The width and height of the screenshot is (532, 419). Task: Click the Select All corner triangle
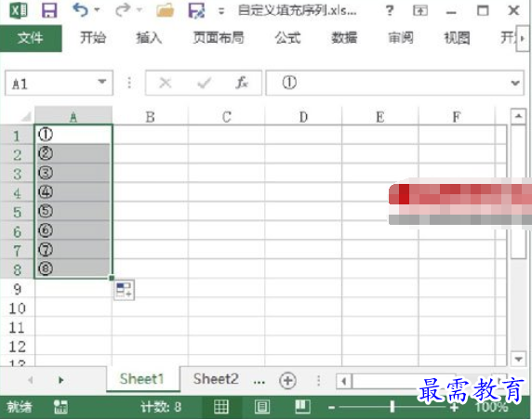tap(26, 117)
